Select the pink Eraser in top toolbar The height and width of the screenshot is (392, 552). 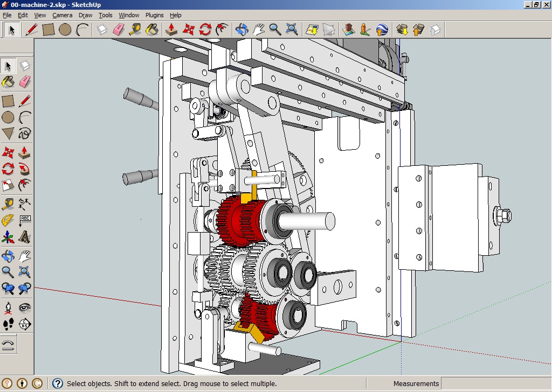pyautogui.click(x=119, y=30)
